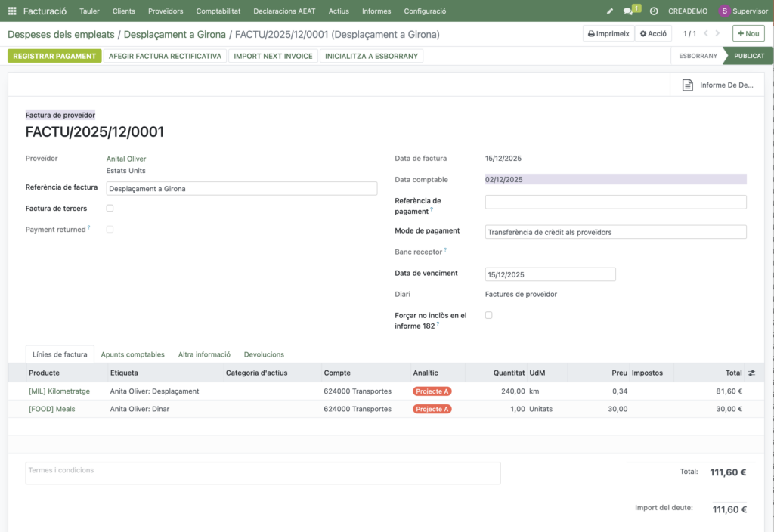Image resolution: width=774 pixels, height=532 pixels.
Task: Switch to the Apunts comptables tab
Action: [132, 354]
